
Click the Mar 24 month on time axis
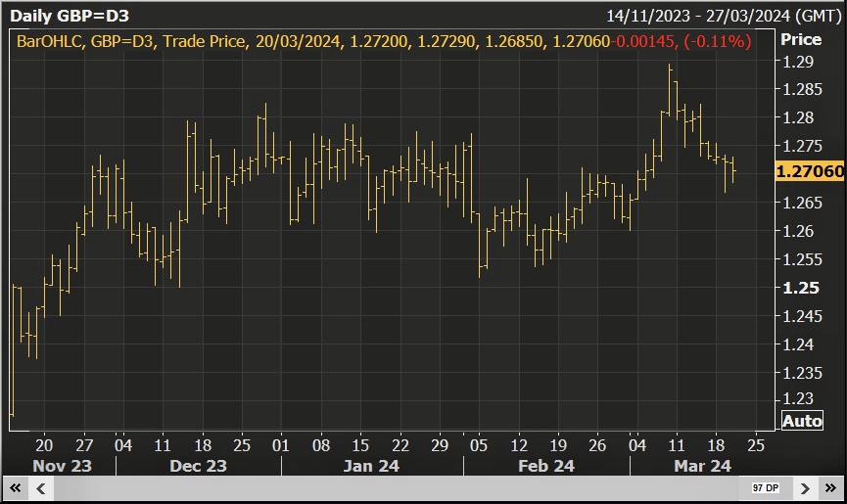pos(702,466)
